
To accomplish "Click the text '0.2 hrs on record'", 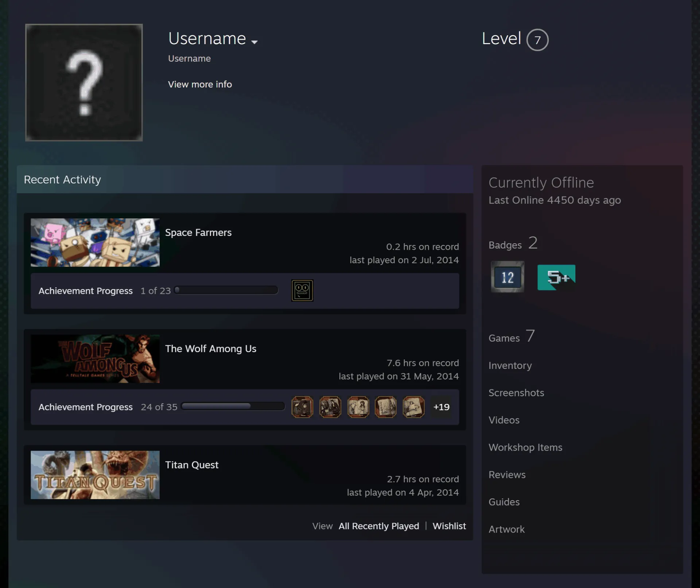I will (423, 247).
